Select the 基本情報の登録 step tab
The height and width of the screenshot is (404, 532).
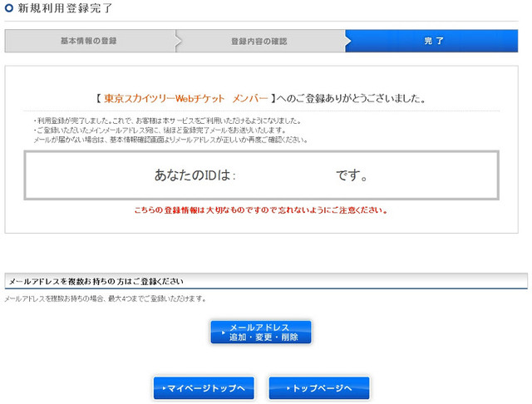point(91,41)
